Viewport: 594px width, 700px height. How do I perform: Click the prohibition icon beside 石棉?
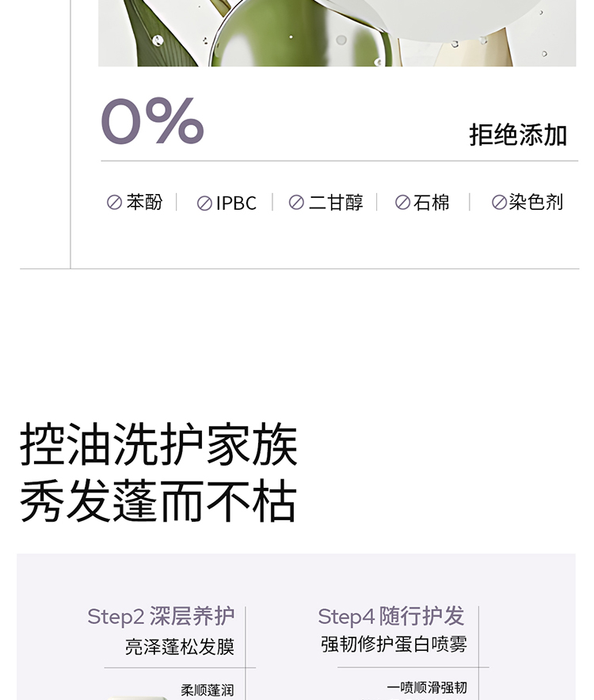402,203
